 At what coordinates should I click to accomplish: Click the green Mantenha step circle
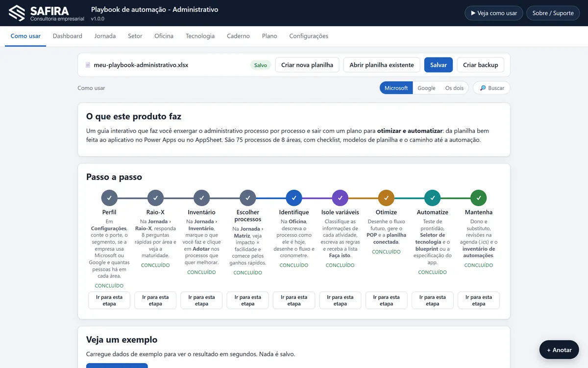point(479,198)
